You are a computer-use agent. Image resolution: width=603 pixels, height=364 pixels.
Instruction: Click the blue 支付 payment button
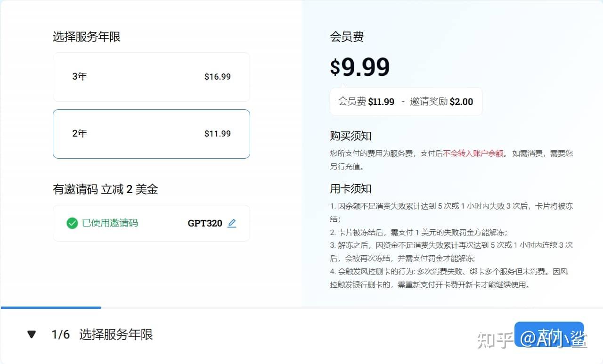(549, 334)
